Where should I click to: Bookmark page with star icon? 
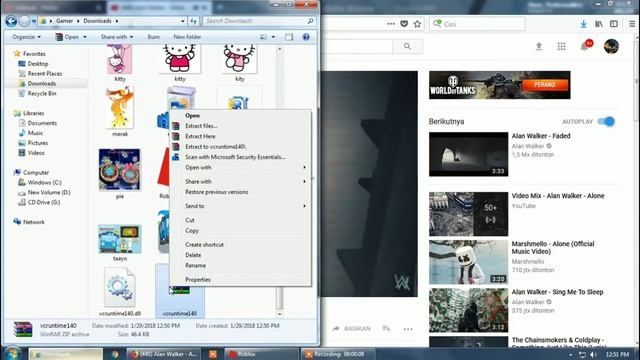(x=417, y=24)
